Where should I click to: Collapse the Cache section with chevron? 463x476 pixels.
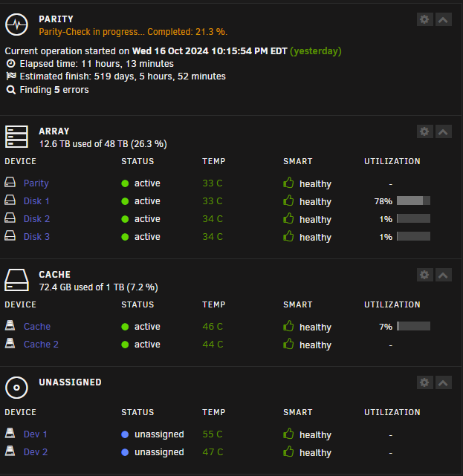(443, 275)
